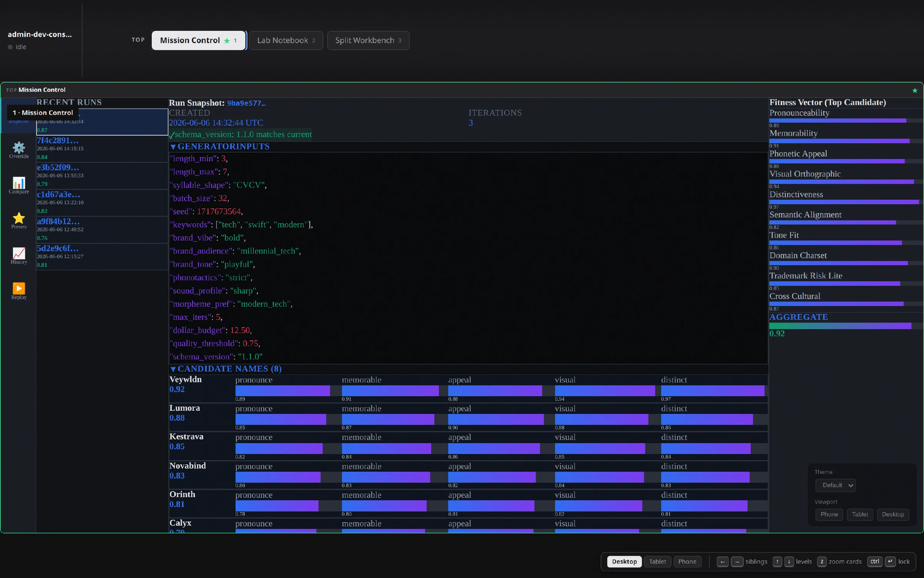The height and width of the screenshot is (578, 924).
Task: Open the Theme Default dropdown
Action: click(835, 485)
